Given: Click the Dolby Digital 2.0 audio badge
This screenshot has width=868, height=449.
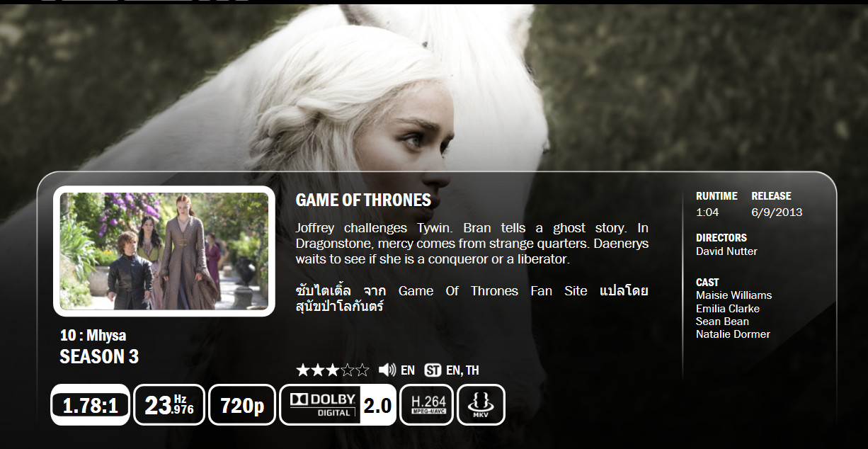Looking at the screenshot, I should pyautogui.click(x=338, y=404).
